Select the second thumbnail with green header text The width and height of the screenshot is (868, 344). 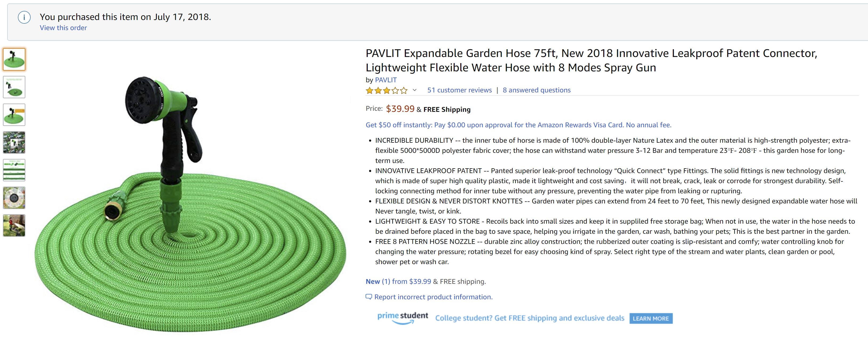pos(14,87)
